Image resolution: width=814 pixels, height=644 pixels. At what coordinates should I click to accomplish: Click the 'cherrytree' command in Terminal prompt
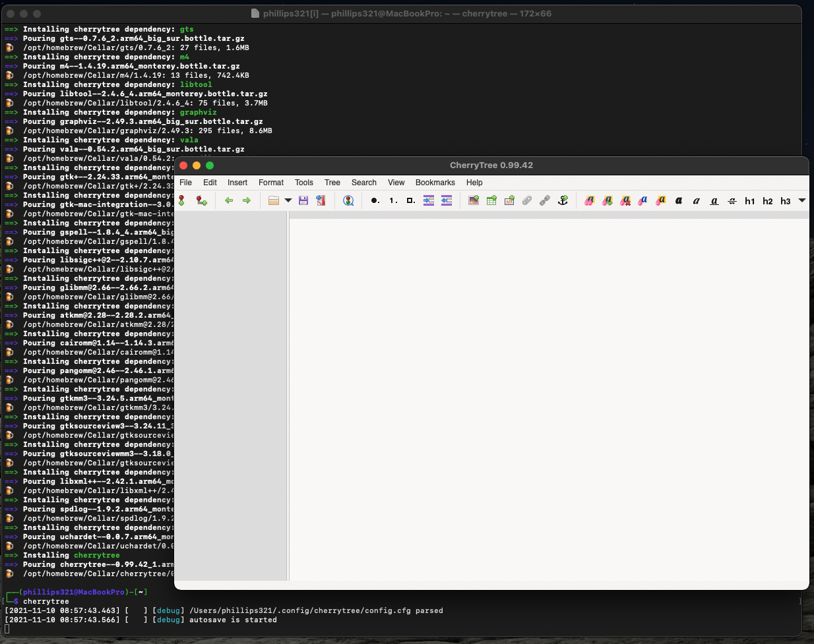[x=46, y=601]
